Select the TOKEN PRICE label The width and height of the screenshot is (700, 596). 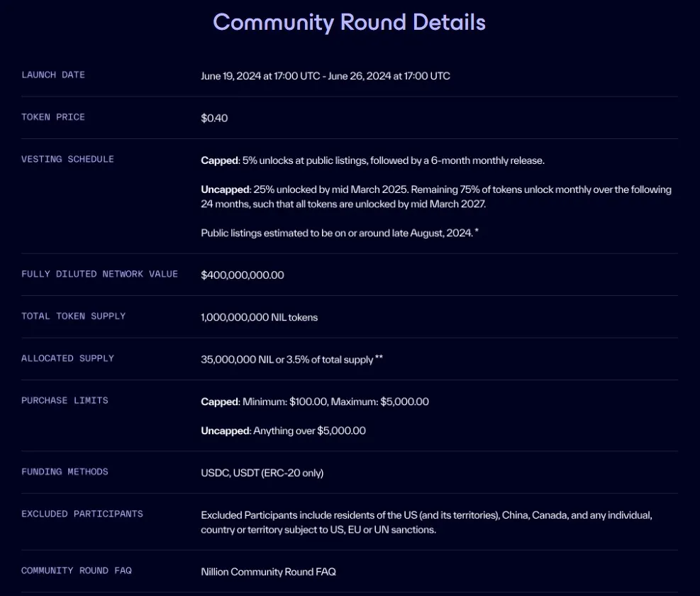53,117
